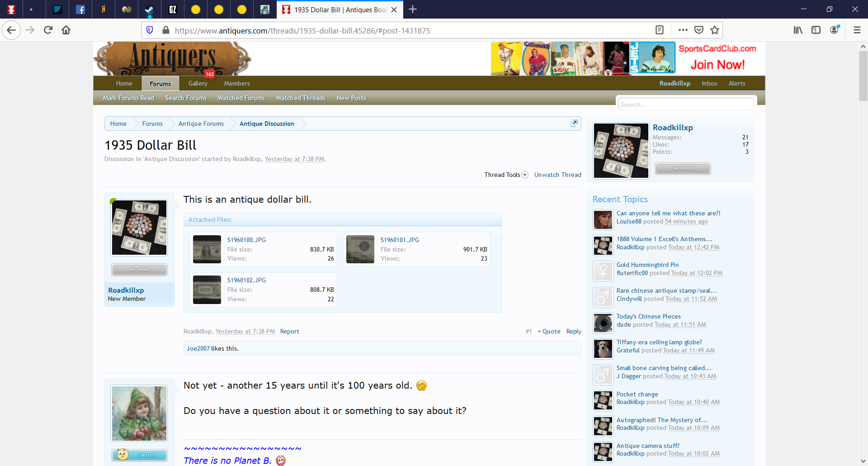This screenshot has height=466, width=868.
Task: Click into the forum Search box
Action: pyautogui.click(x=686, y=105)
